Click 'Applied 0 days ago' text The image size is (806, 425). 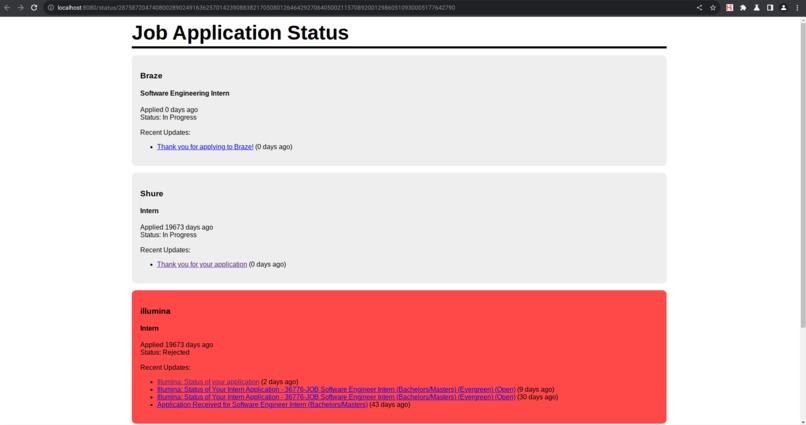click(169, 109)
